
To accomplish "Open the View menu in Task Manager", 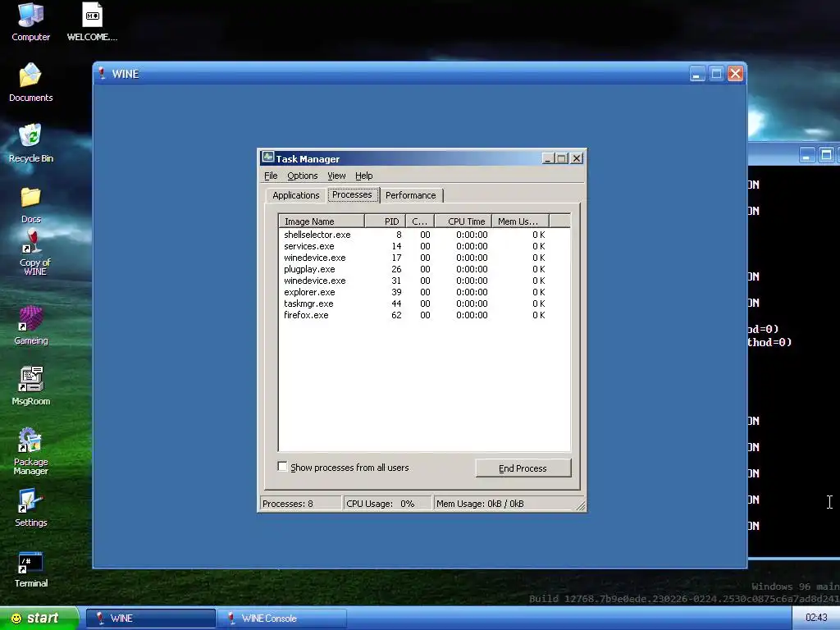I will (x=336, y=176).
